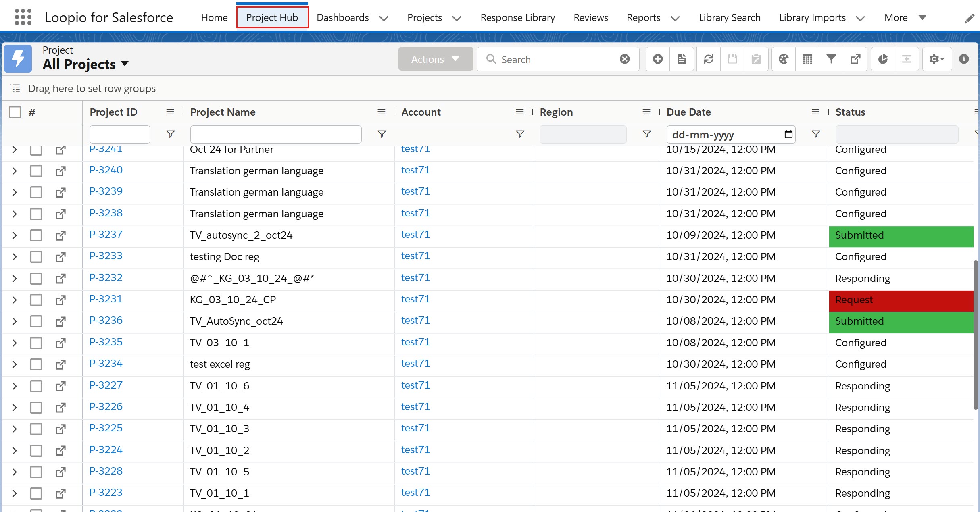Click the pencil edit icon in the navigation bar

coord(970,19)
